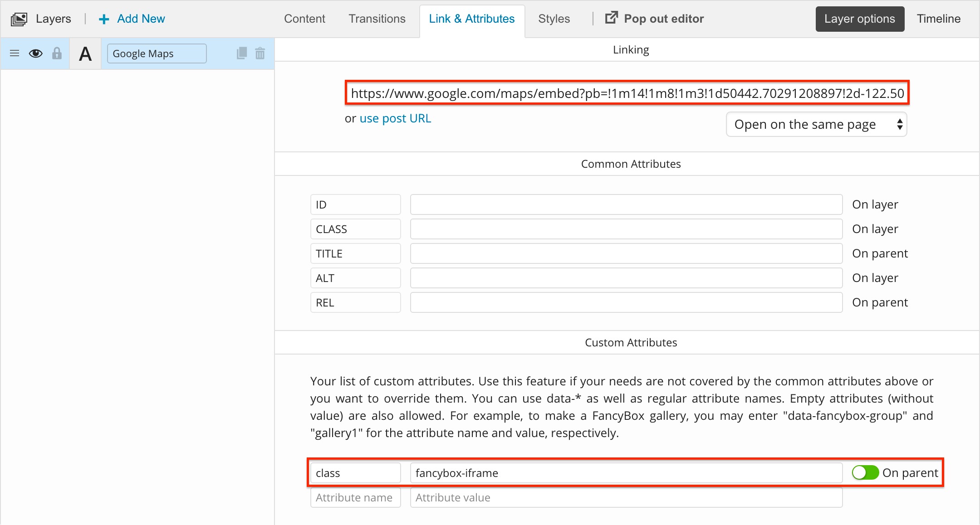The width and height of the screenshot is (980, 525).
Task: Click the 'use post URL' link
Action: [395, 118]
